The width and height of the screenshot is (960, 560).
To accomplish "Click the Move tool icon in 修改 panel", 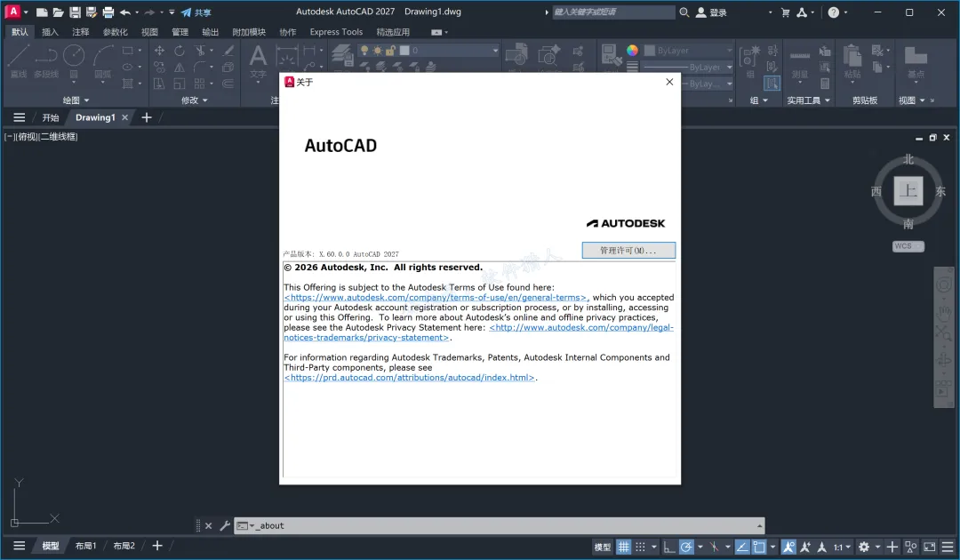I will pyautogui.click(x=159, y=50).
